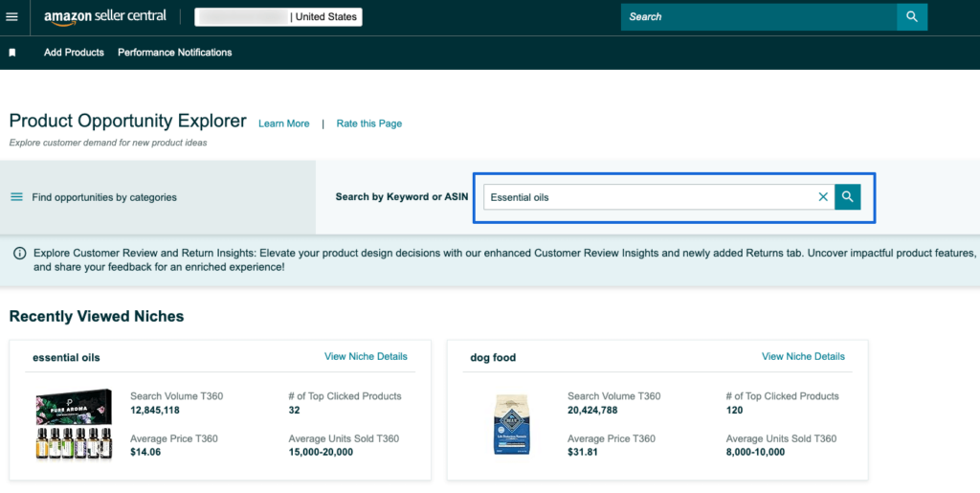Open the essential oils product thumbnail

(74, 425)
